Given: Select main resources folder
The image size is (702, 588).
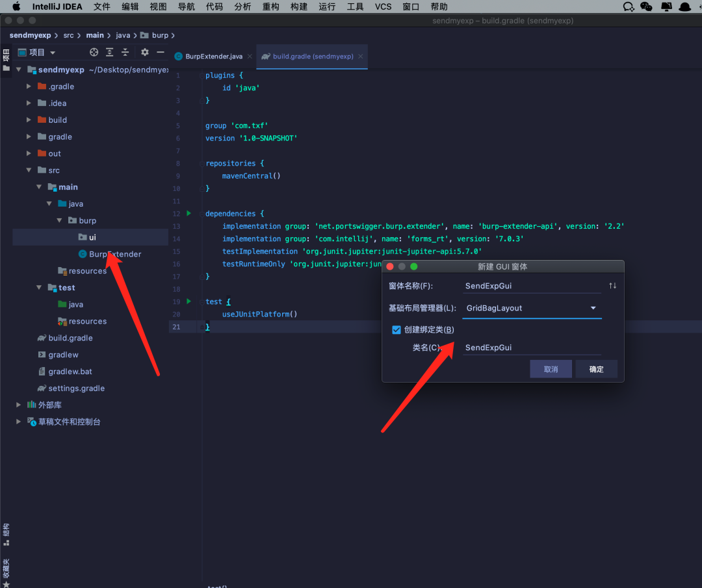Looking at the screenshot, I should (83, 271).
